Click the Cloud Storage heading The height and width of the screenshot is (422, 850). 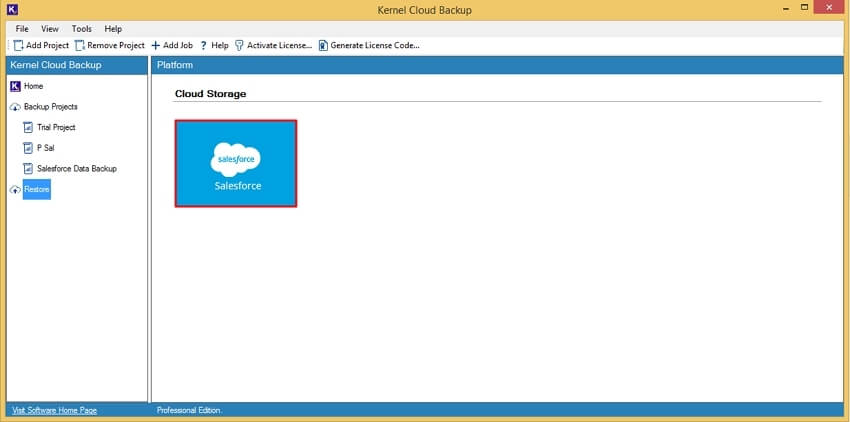(210, 94)
